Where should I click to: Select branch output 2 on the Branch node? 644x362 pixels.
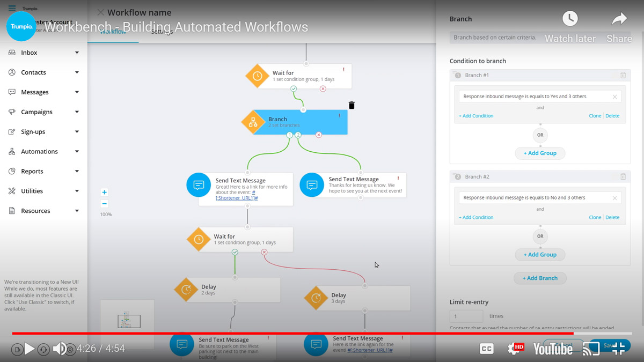[x=298, y=135]
